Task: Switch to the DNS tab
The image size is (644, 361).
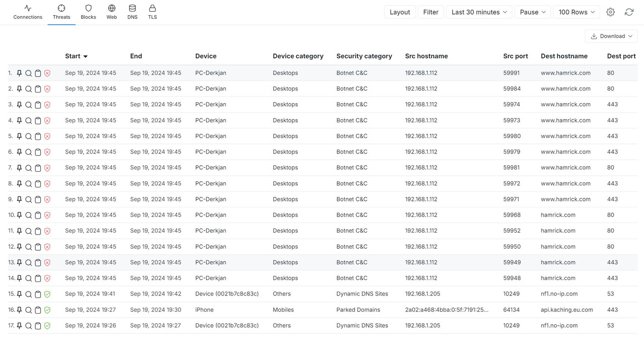Action: pyautogui.click(x=132, y=12)
